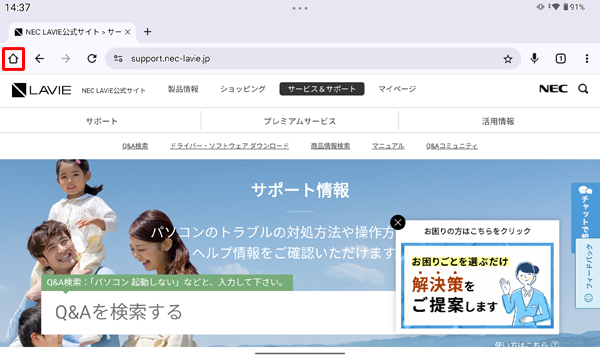Open Q&Aコミュニティ link

point(452,146)
